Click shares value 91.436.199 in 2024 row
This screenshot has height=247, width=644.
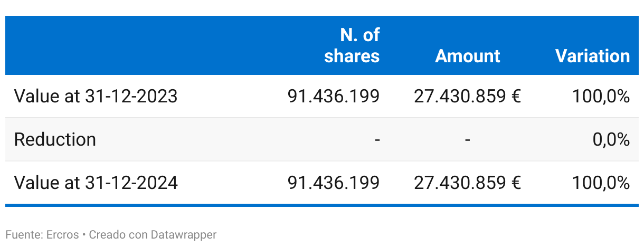click(334, 183)
